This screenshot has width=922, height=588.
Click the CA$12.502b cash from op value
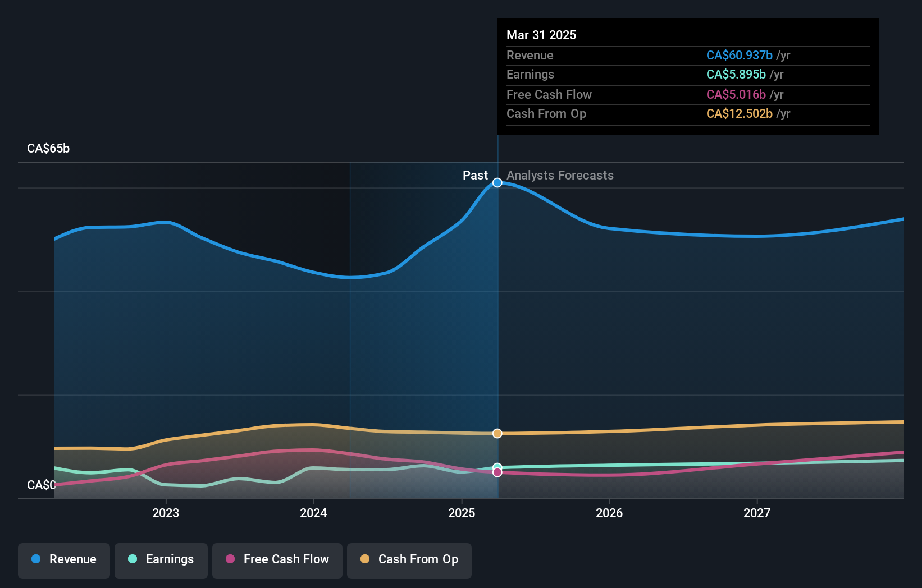tap(740, 113)
